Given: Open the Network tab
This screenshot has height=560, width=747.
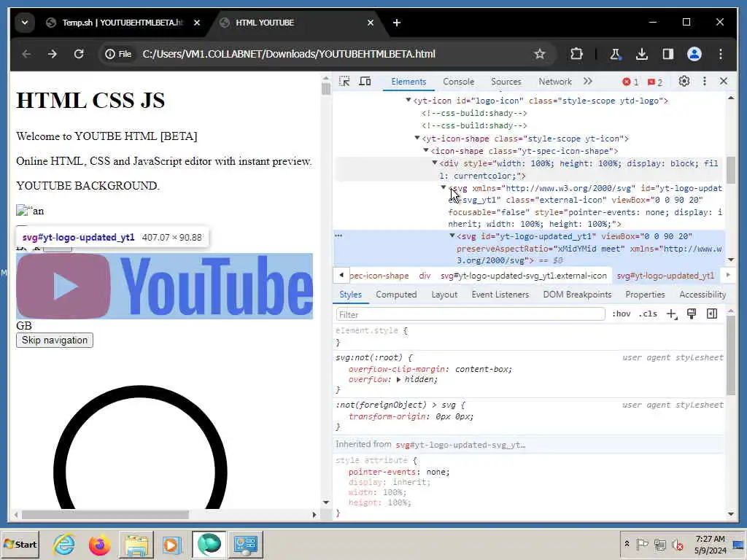Looking at the screenshot, I should (555, 82).
